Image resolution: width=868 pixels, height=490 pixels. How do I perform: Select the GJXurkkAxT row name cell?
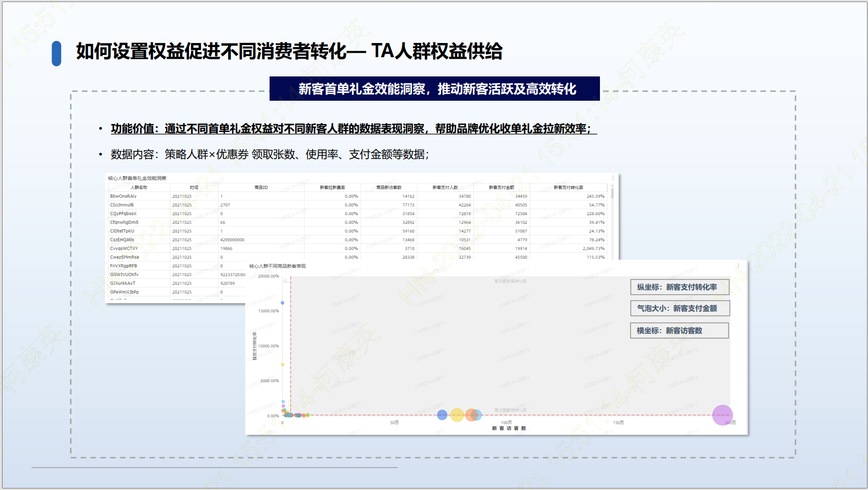[123, 283]
